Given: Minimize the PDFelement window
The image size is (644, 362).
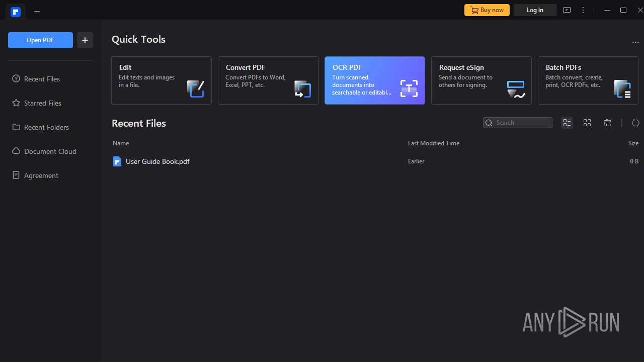Looking at the screenshot, I should (607, 10).
